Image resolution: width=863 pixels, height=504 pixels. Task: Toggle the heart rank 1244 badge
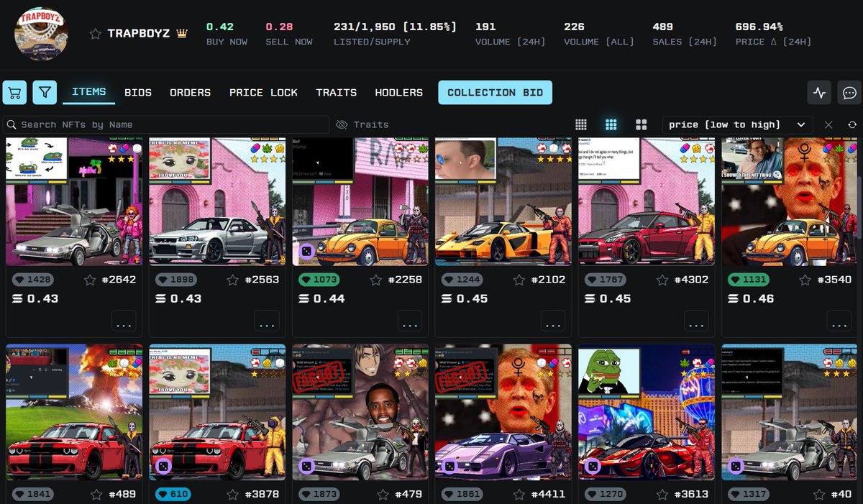coord(462,280)
